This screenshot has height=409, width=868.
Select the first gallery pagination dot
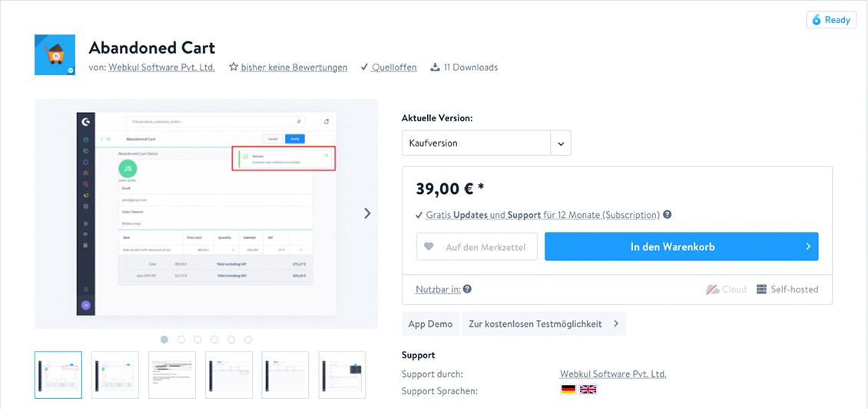tap(164, 339)
